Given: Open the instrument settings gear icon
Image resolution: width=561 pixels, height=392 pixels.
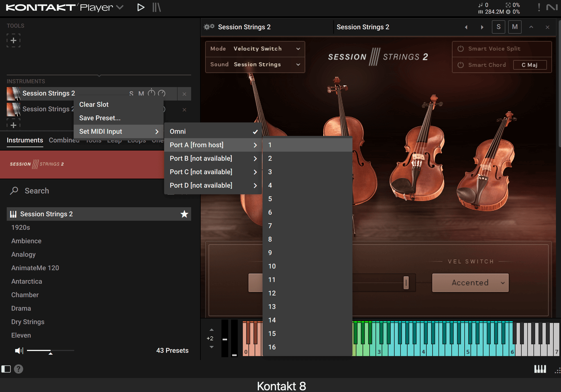Looking at the screenshot, I should [x=209, y=27].
